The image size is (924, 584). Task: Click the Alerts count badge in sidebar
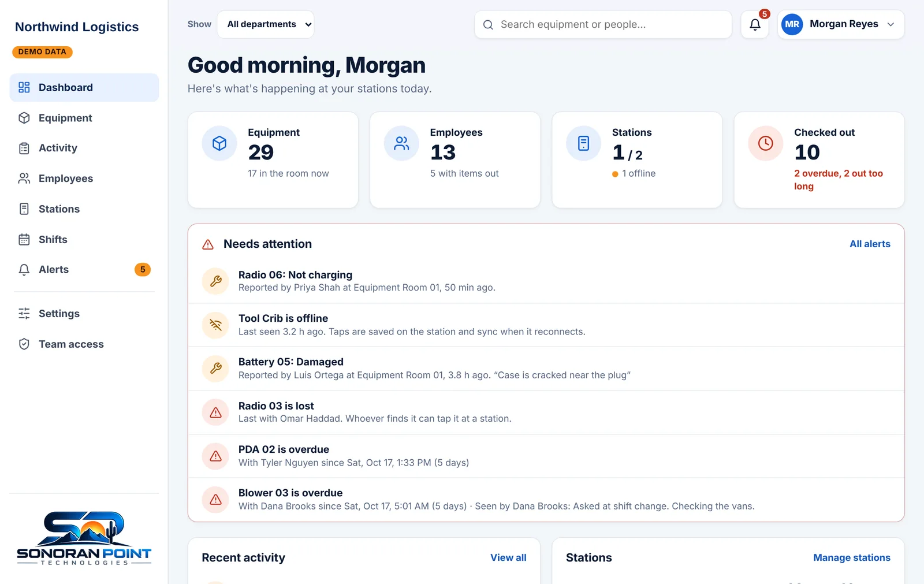pos(143,270)
